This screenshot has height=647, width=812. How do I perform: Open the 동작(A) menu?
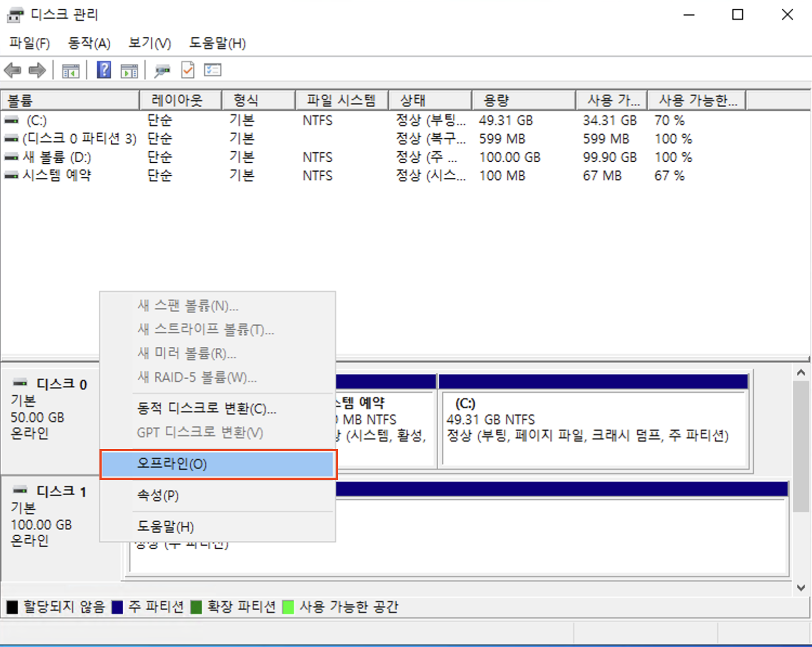89,43
